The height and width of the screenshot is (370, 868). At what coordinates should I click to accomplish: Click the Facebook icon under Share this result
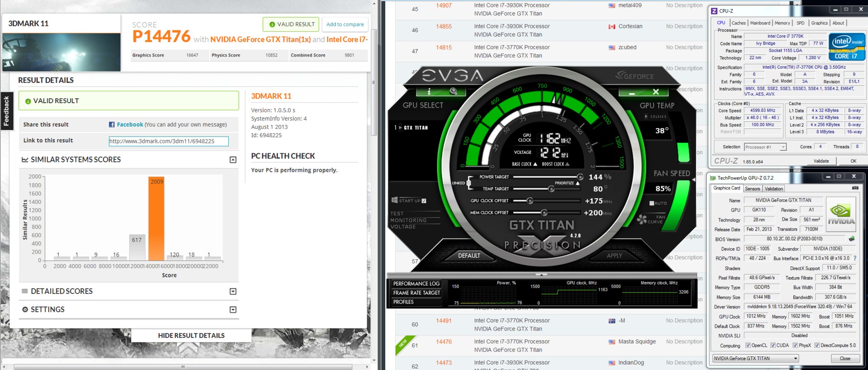pyautogui.click(x=112, y=124)
